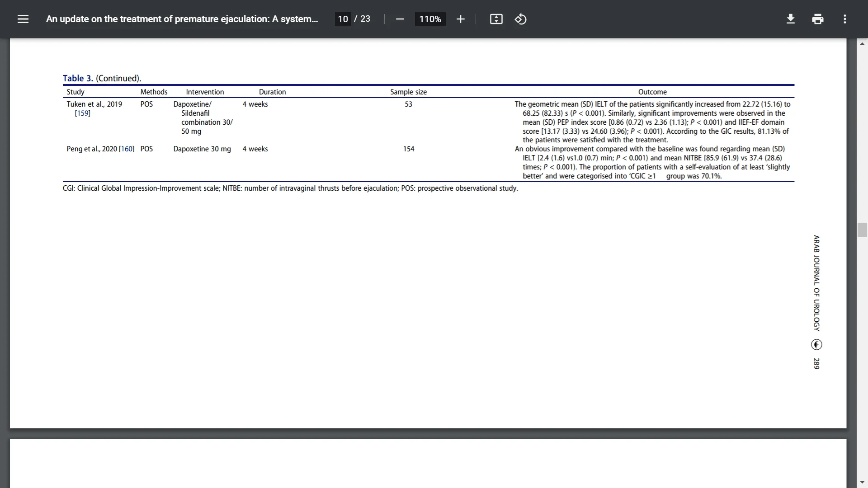The image size is (868, 488).
Task: Click 'Dapoxetine/' in the Tuken intervention cell
Action: click(x=192, y=104)
